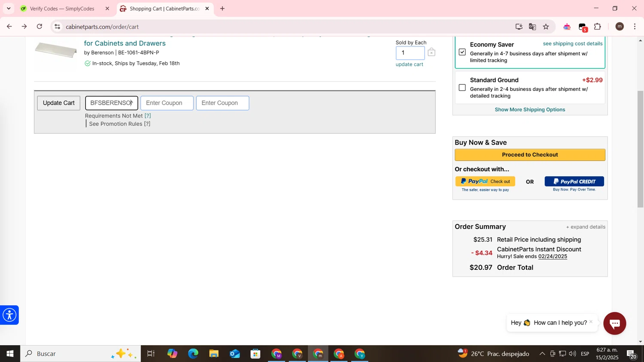Open the pink extension icon in toolbar
644x362 pixels.
[567, 27]
